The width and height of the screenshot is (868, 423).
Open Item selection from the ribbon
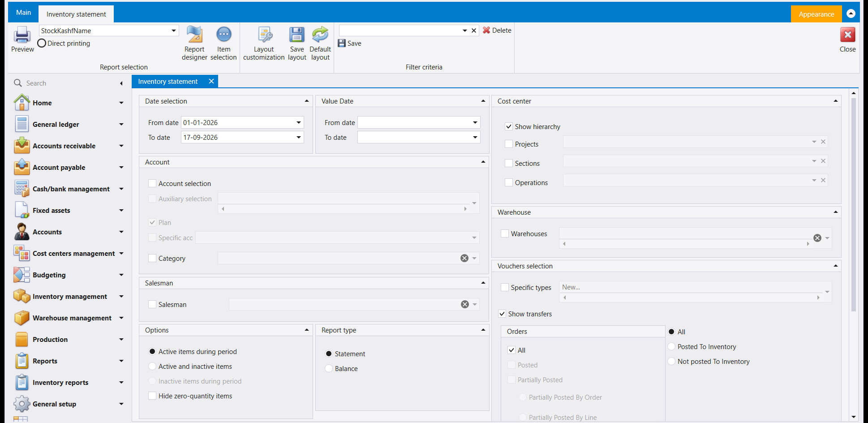tap(223, 43)
